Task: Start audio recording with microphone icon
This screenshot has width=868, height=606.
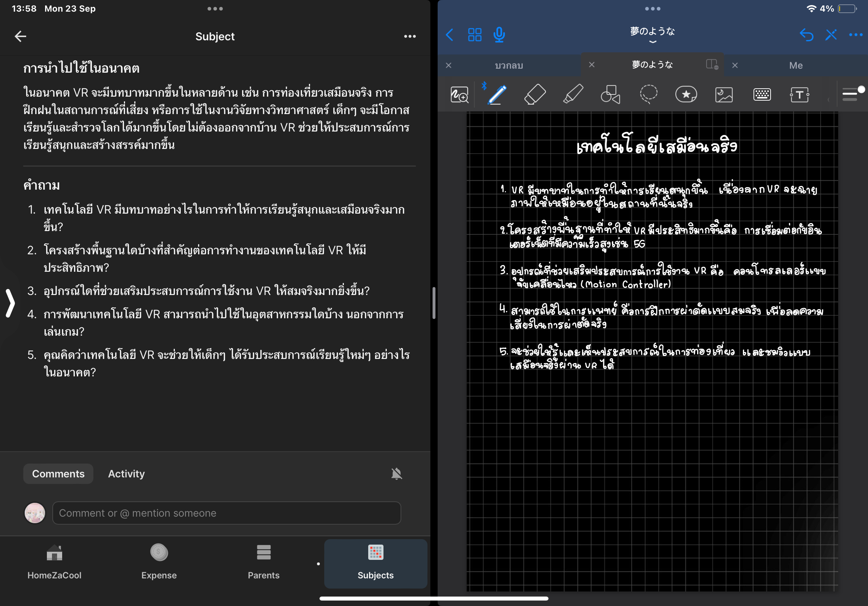Action: point(499,35)
